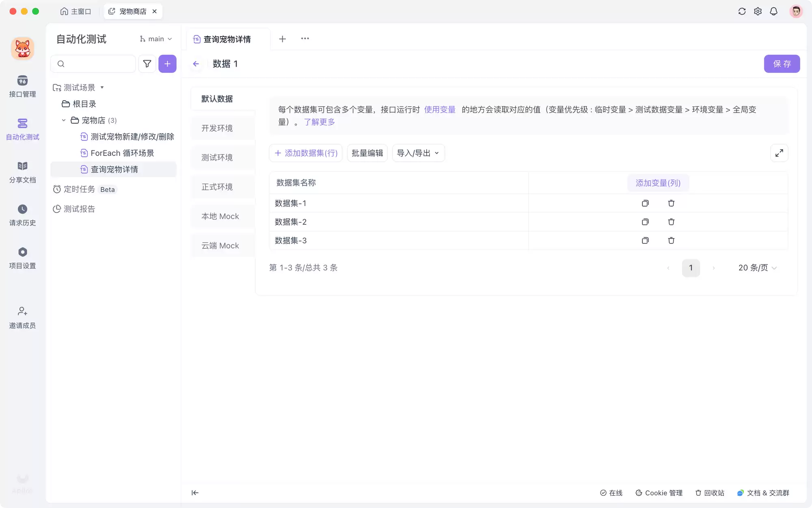Go back with the arrow beside 数据 1
Screen dimensions: 812x508
point(196,64)
